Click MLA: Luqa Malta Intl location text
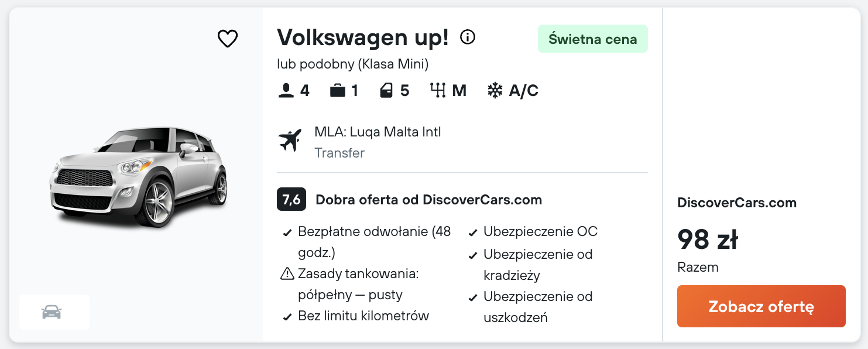 (x=378, y=132)
